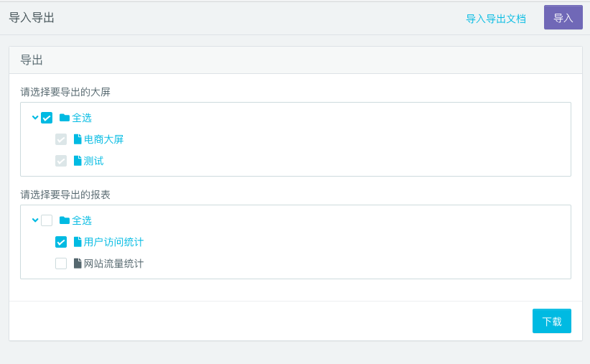Click folder icon of 大屏 全选

coord(65,118)
